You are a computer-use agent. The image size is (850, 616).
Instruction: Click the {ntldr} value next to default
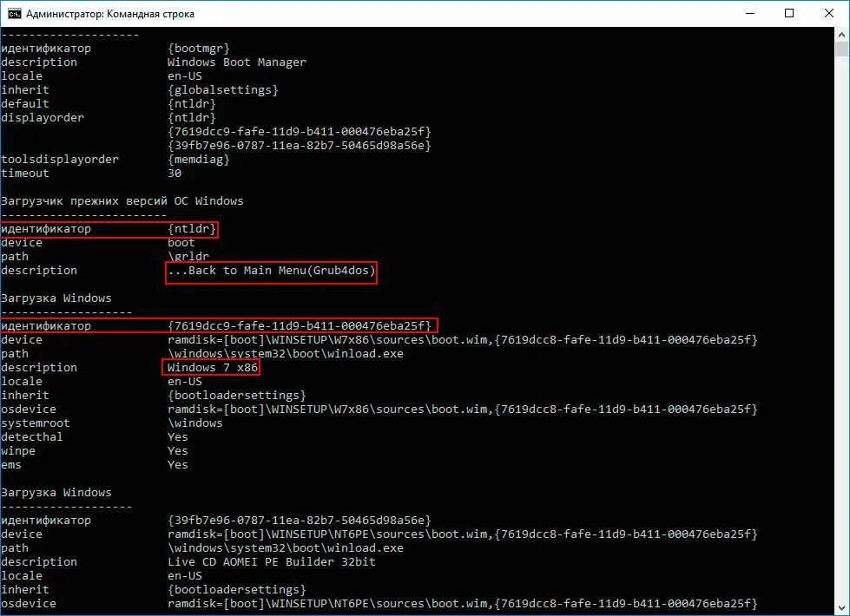coord(192,103)
